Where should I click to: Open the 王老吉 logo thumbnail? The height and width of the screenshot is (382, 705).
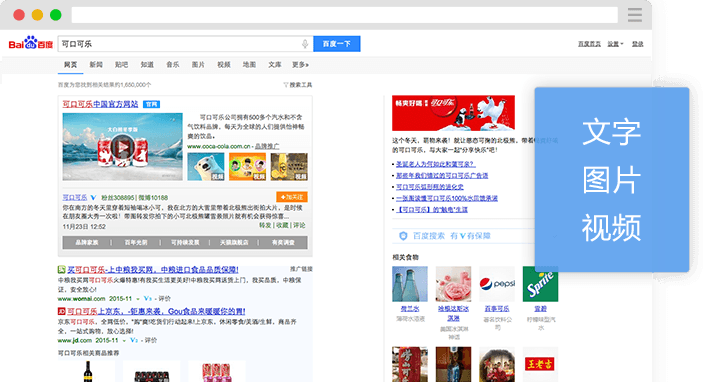(x=540, y=364)
